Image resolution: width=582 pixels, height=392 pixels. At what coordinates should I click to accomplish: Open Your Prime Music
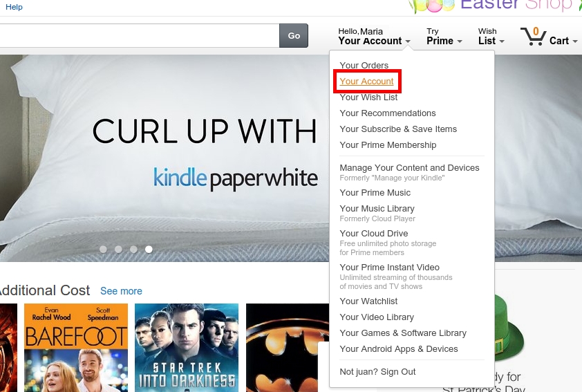(375, 193)
